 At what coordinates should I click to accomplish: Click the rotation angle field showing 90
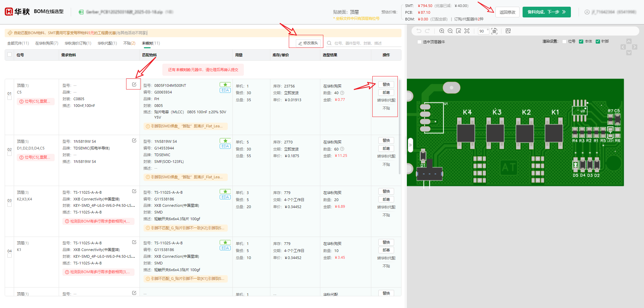pyautogui.click(x=483, y=31)
